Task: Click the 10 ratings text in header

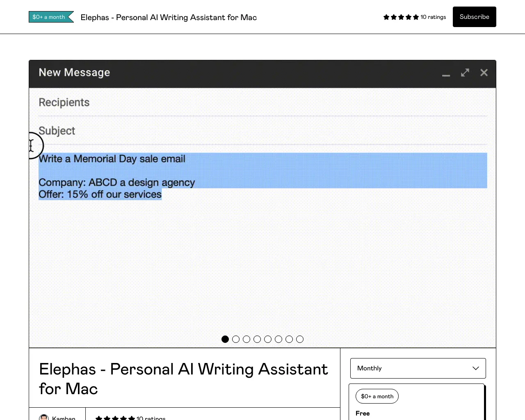Action: tap(433, 17)
